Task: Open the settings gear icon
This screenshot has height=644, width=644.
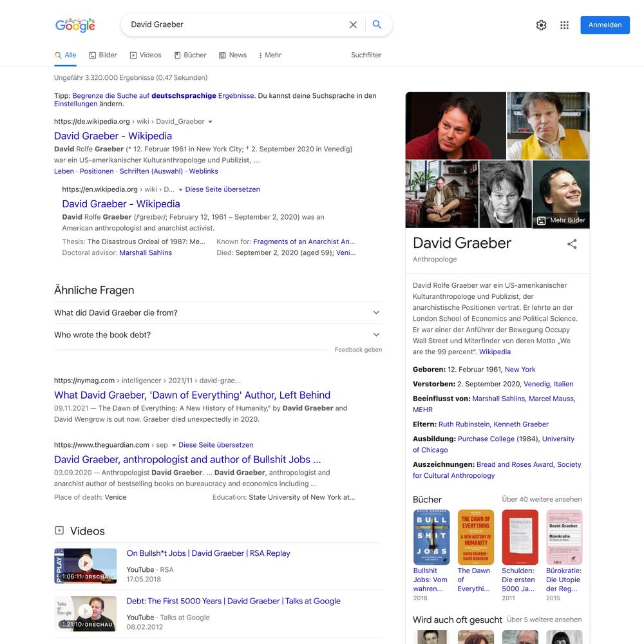Action: (541, 25)
